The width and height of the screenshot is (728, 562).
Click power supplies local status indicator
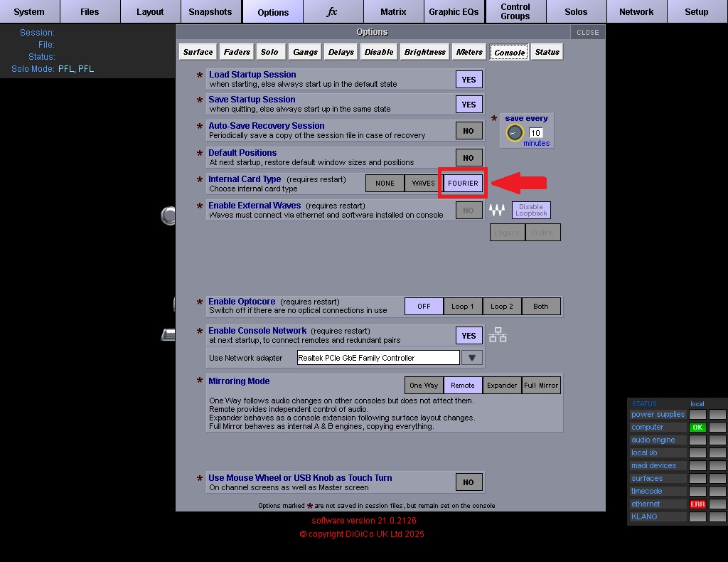(697, 414)
